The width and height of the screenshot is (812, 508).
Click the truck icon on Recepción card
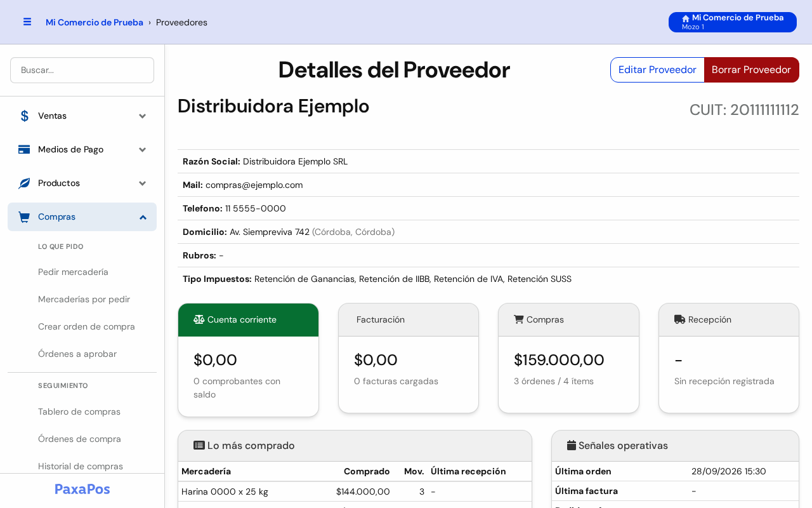[680, 319]
